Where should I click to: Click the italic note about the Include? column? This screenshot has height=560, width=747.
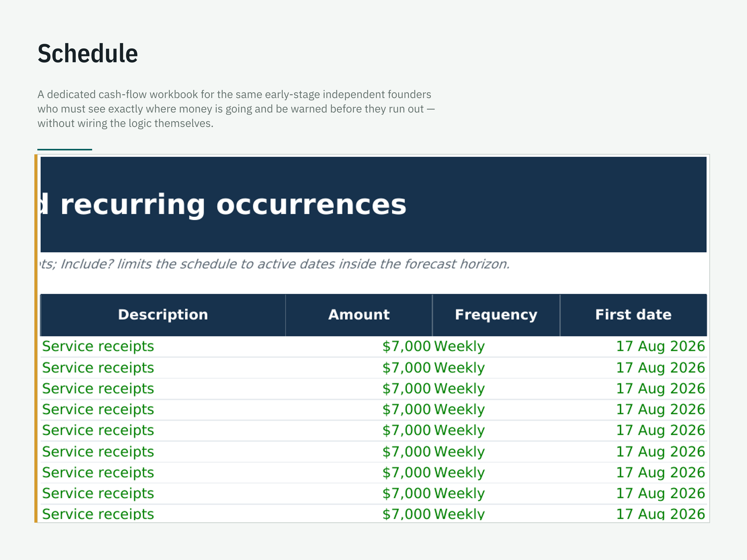pos(275,264)
